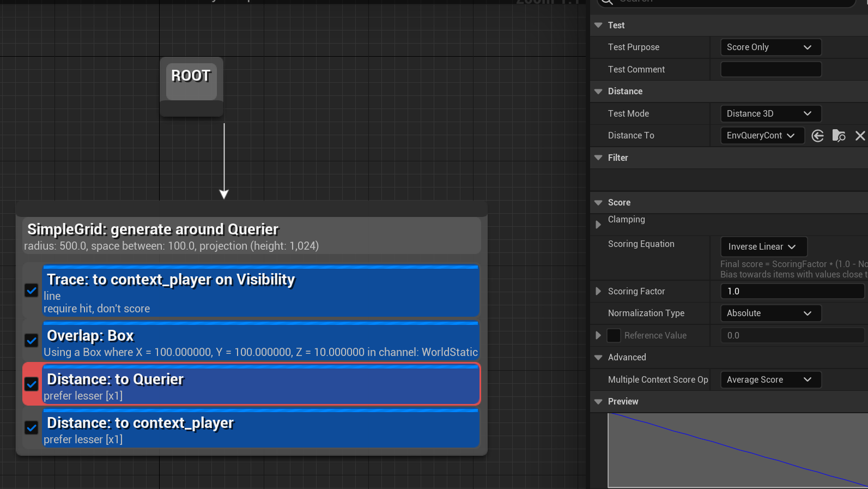Open the Test Purpose Score Only dropdown
The height and width of the screenshot is (489, 868).
coord(770,47)
